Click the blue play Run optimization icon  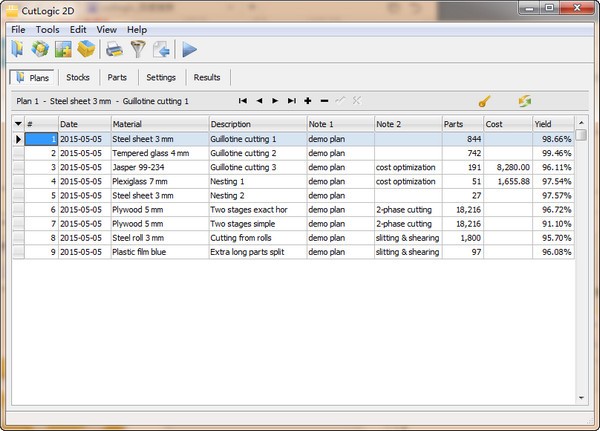[189, 49]
